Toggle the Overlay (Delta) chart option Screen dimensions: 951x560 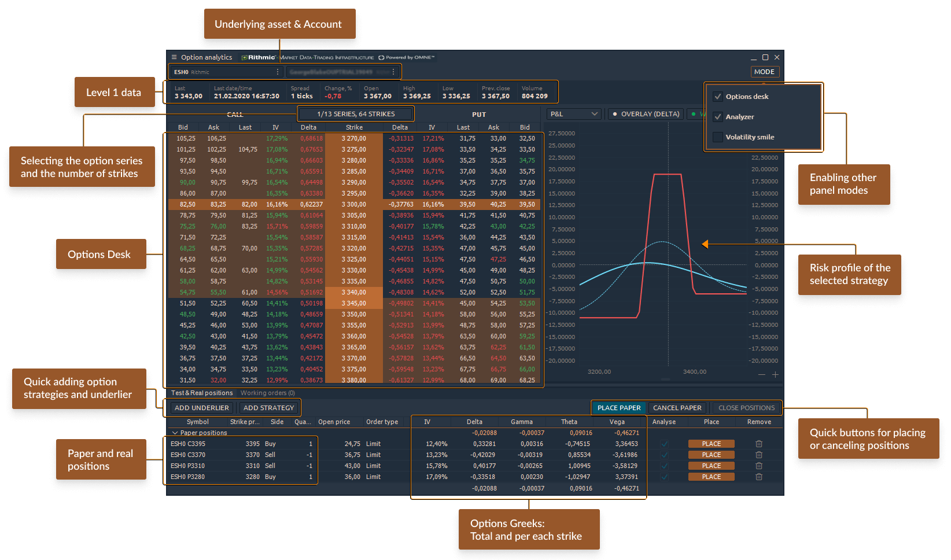[x=646, y=114]
